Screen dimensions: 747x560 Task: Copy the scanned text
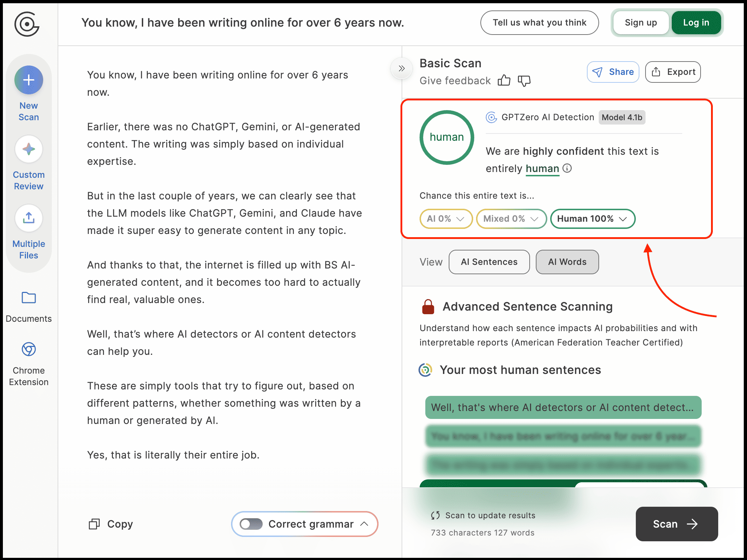tap(111, 524)
